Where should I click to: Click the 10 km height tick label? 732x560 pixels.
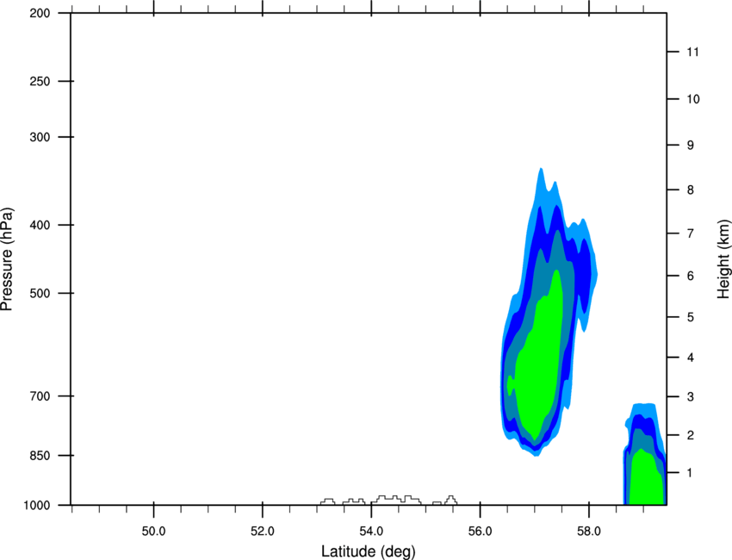(x=693, y=99)
